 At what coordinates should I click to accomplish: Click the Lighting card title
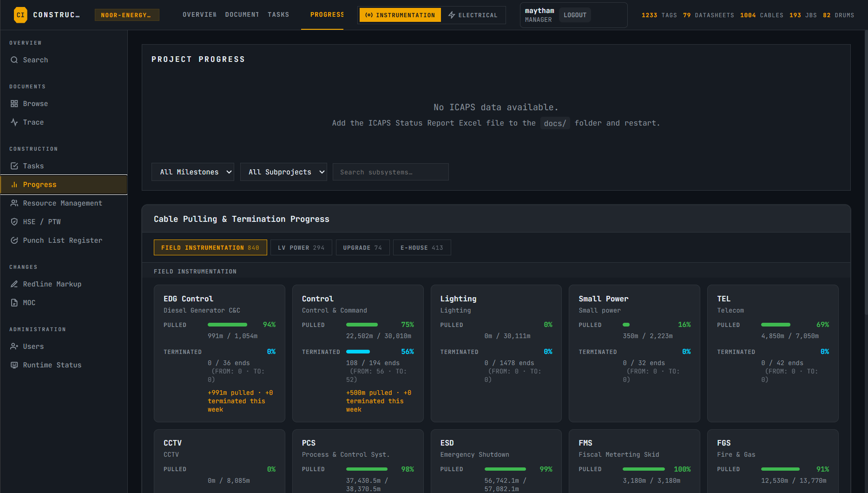458,299
